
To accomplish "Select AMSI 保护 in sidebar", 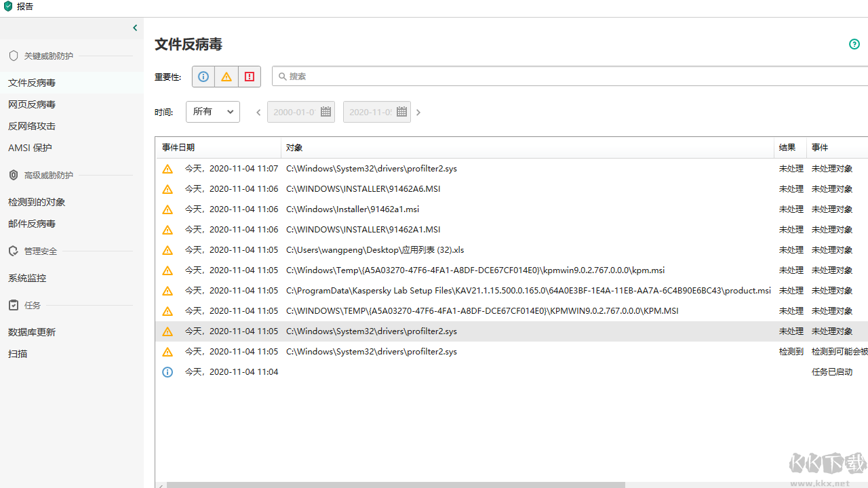I will [30, 148].
